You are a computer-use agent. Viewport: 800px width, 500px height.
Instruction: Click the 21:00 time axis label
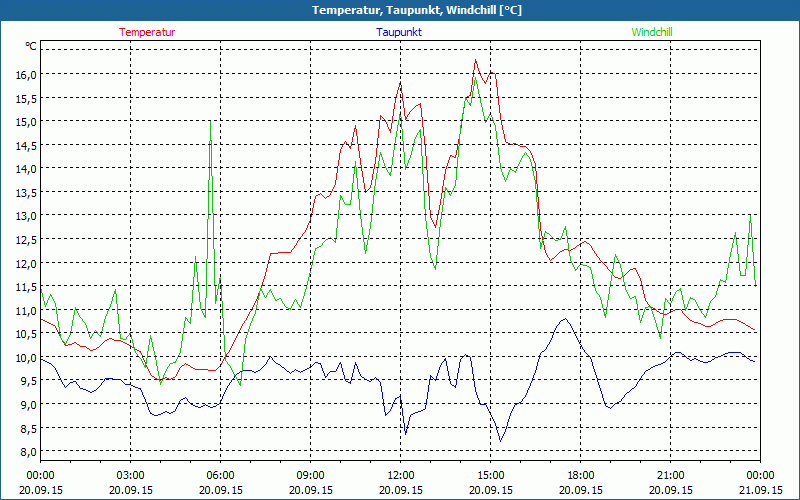pyautogui.click(x=670, y=476)
